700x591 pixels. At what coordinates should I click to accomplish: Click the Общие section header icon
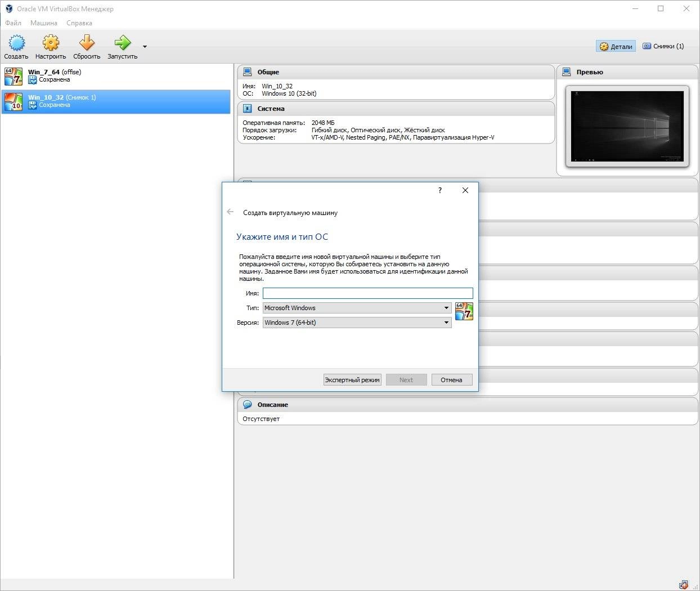click(247, 72)
